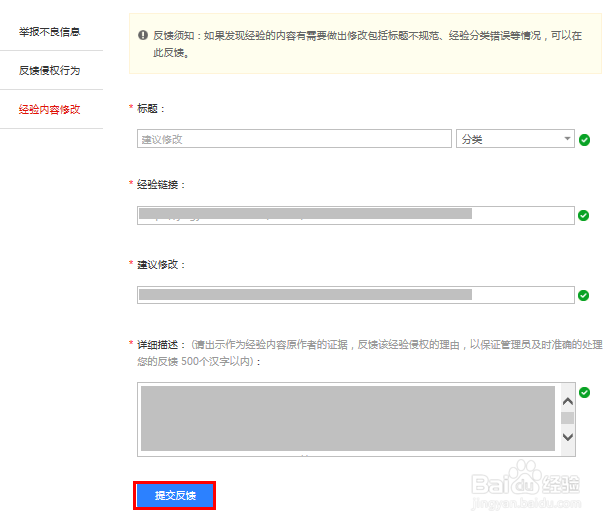The image size is (615, 525).
Task: Focus the 建议修改 suggestion input field
Action: [x=356, y=295]
